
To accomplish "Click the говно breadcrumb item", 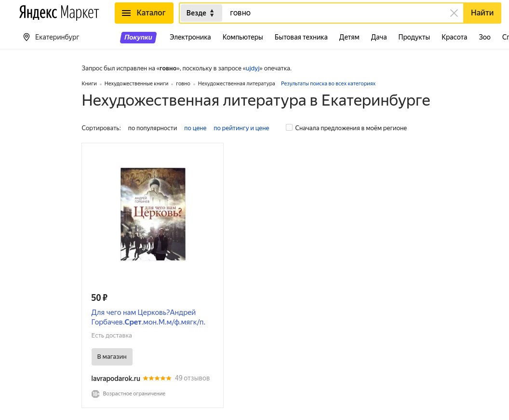I will 183,83.
